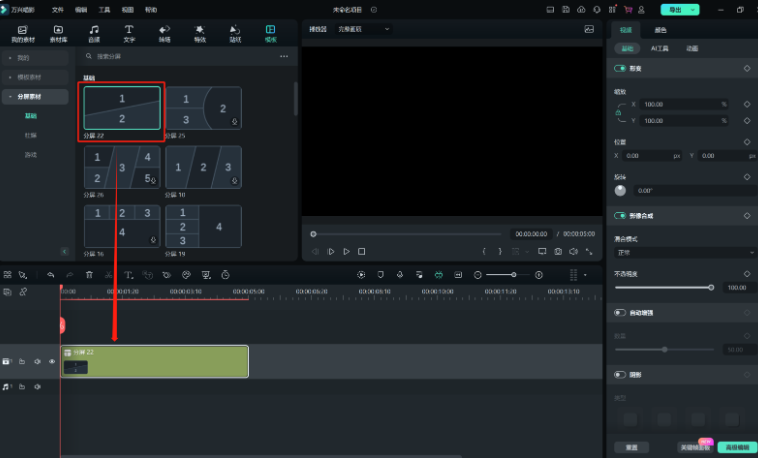This screenshot has width=758, height=458.
Task: Click the snapshot camera icon under preview
Action: [558, 251]
